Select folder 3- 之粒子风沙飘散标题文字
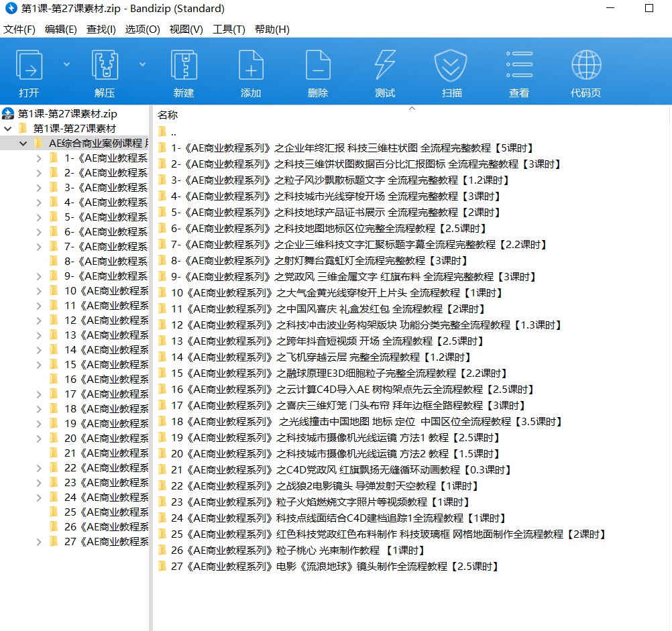 (x=339, y=180)
